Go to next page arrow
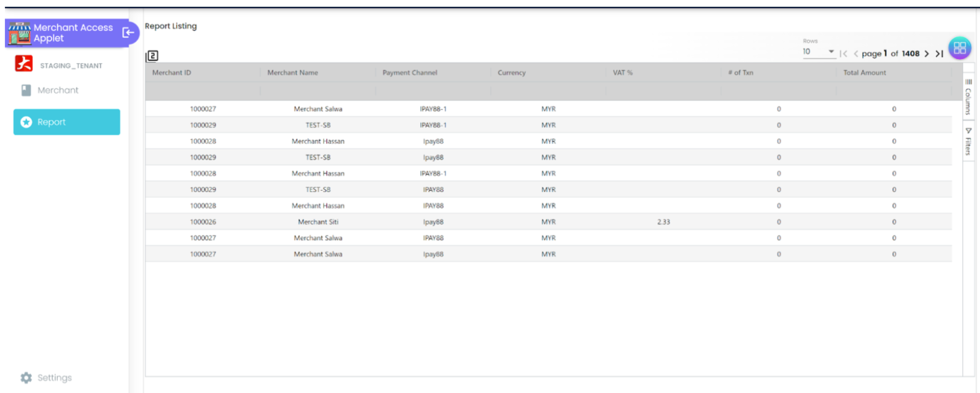This screenshot has height=393, width=980. pos(927,54)
